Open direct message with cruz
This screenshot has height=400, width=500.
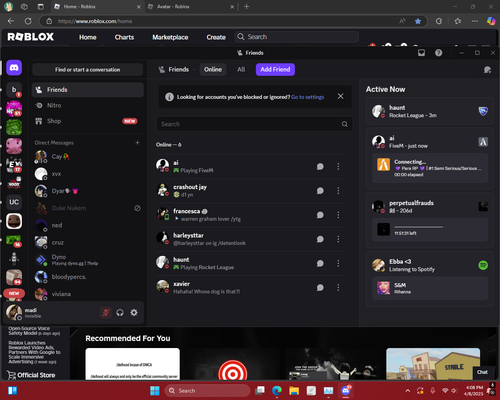88,242
